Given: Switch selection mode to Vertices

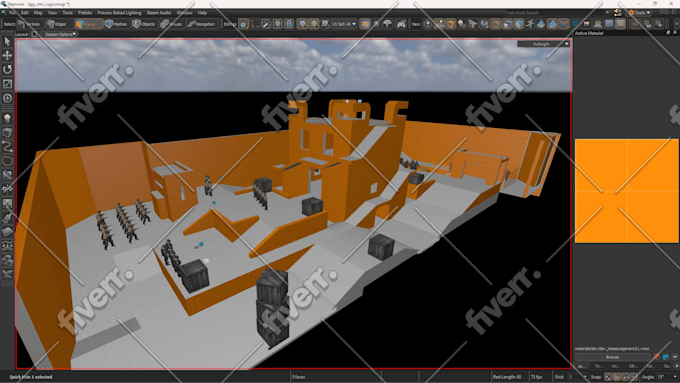Looking at the screenshot, I should click(x=30, y=24).
